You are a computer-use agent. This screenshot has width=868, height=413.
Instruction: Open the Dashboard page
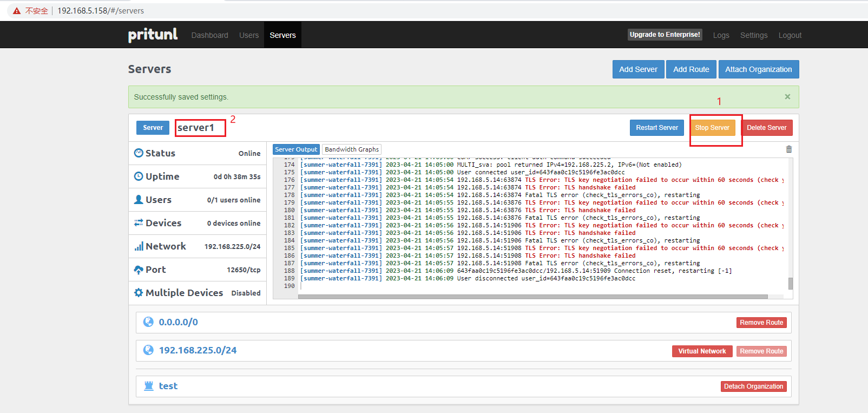[209, 35]
